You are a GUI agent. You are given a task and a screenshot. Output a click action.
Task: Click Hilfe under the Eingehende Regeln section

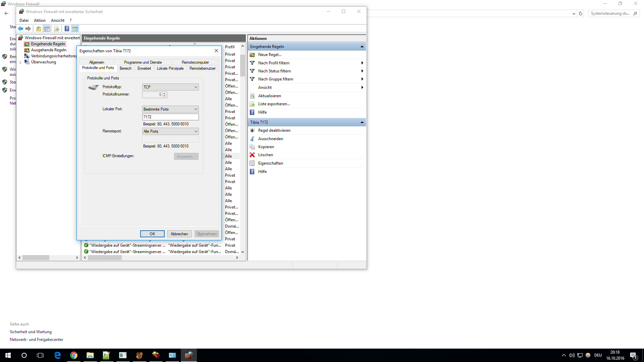(x=262, y=112)
